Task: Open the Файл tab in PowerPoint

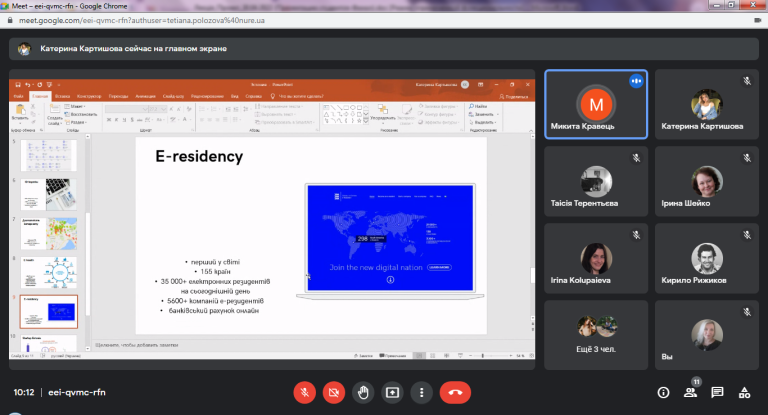Action: pyautogui.click(x=19, y=97)
